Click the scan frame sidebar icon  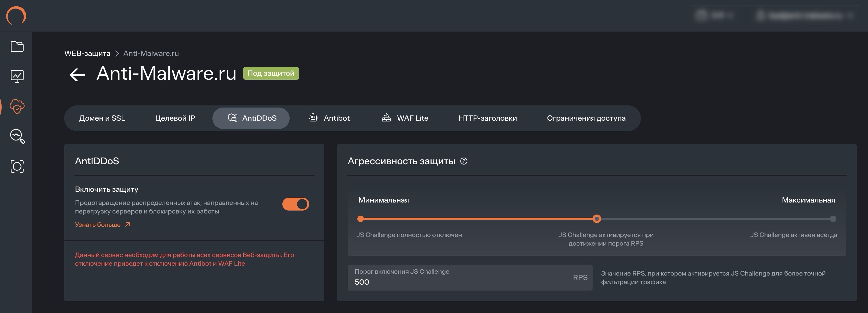pos(17,166)
